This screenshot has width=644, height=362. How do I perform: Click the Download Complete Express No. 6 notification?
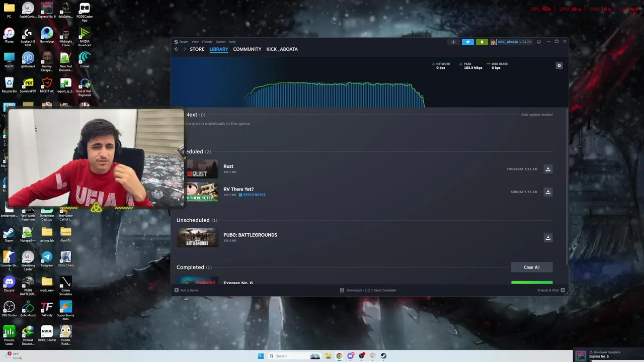tap(609, 355)
